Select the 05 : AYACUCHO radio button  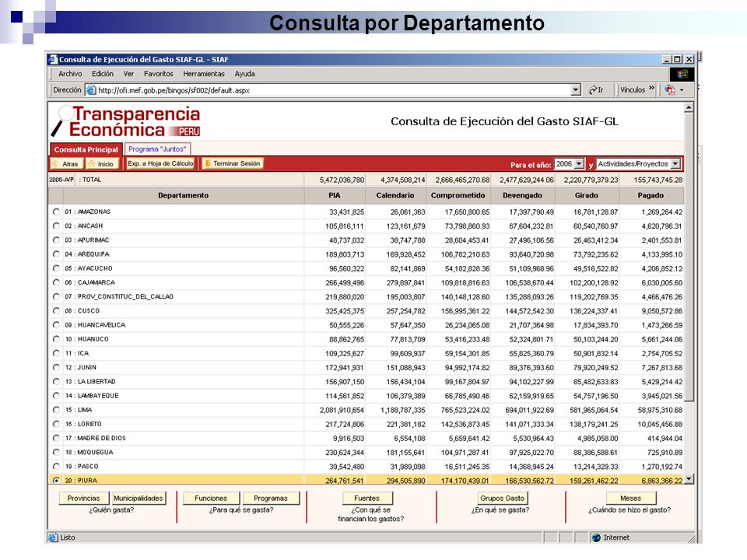click(56, 268)
